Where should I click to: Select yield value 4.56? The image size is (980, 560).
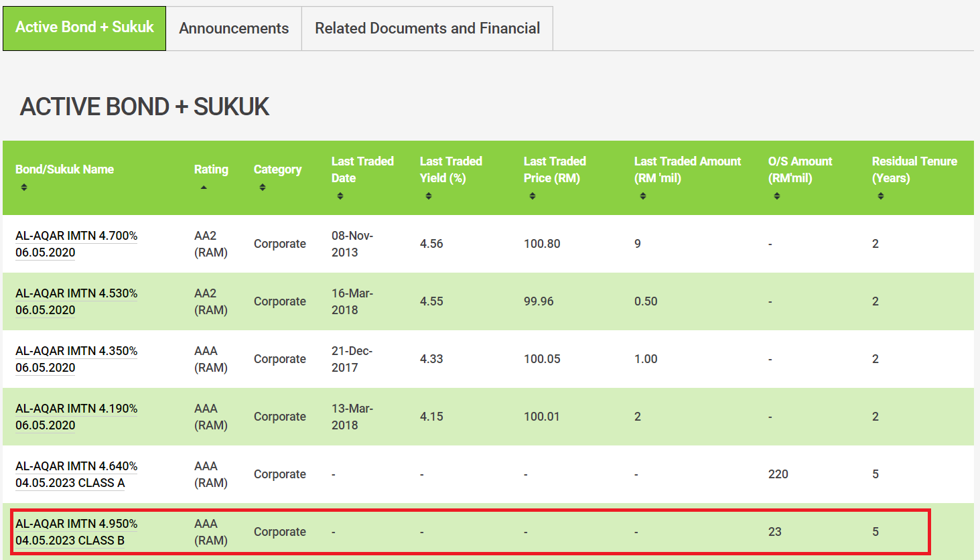pyautogui.click(x=431, y=244)
